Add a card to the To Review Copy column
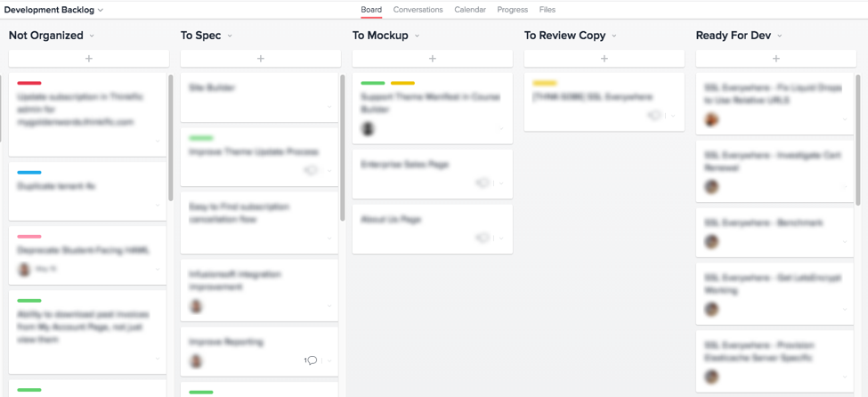Image resolution: width=868 pixels, height=397 pixels. click(604, 58)
